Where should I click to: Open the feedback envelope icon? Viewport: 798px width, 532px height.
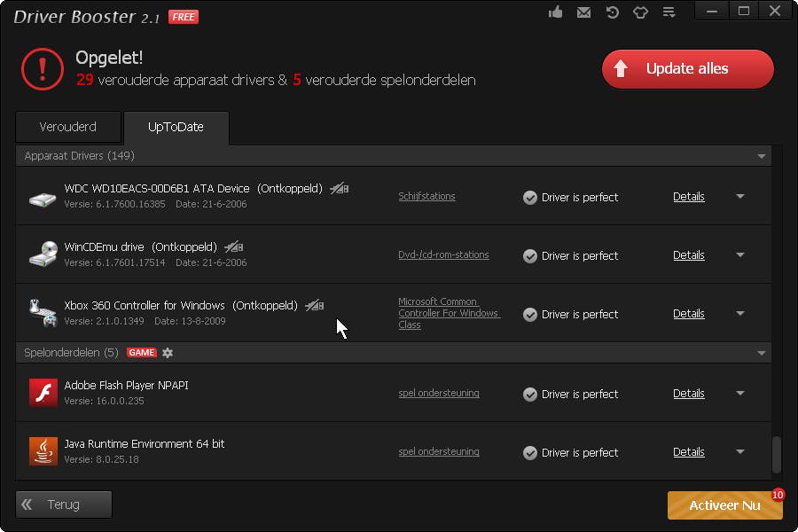coord(583,12)
